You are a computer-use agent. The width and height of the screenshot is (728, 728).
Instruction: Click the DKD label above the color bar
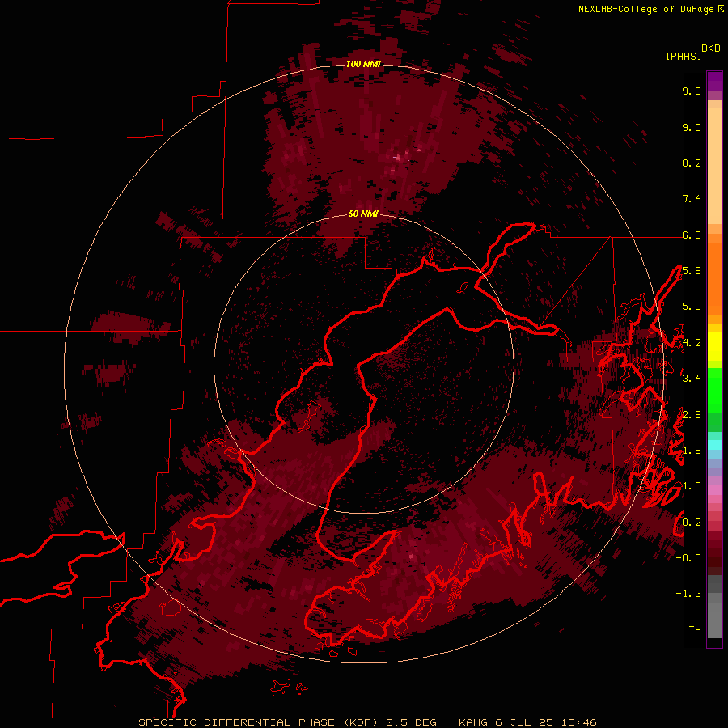pyautogui.click(x=711, y=49)
